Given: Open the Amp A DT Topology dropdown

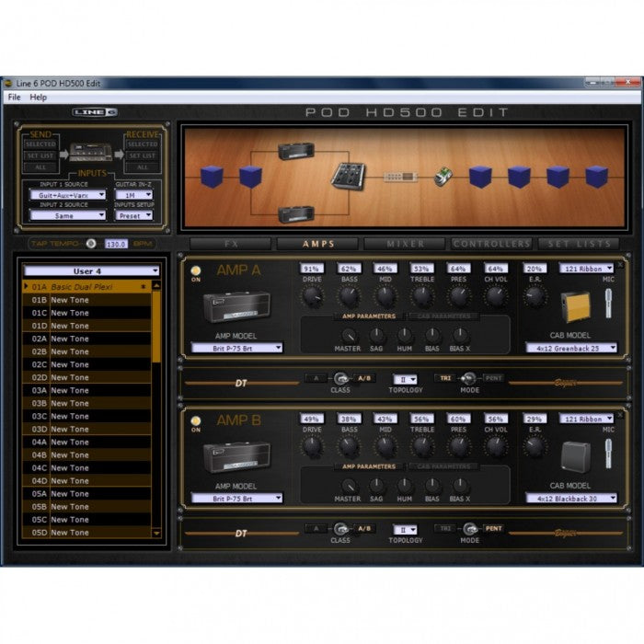Looking at the screenshot, I should click(406, 379).
